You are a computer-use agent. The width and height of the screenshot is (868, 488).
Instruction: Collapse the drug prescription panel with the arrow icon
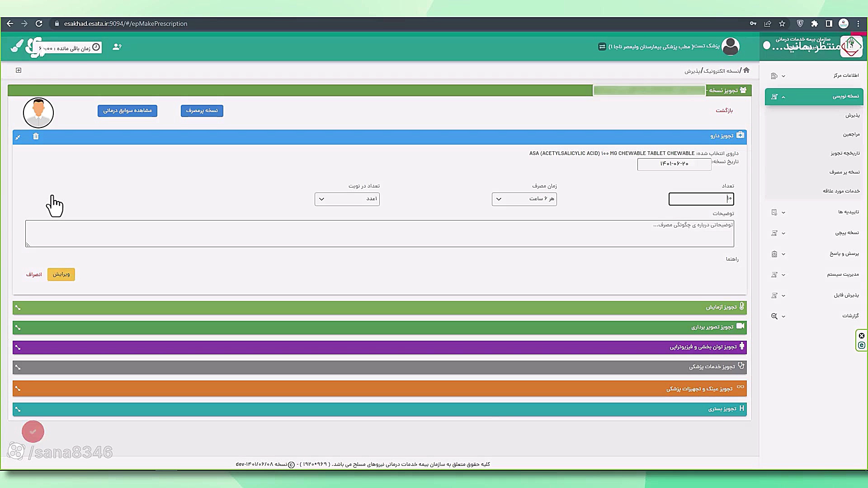point(18,137)
